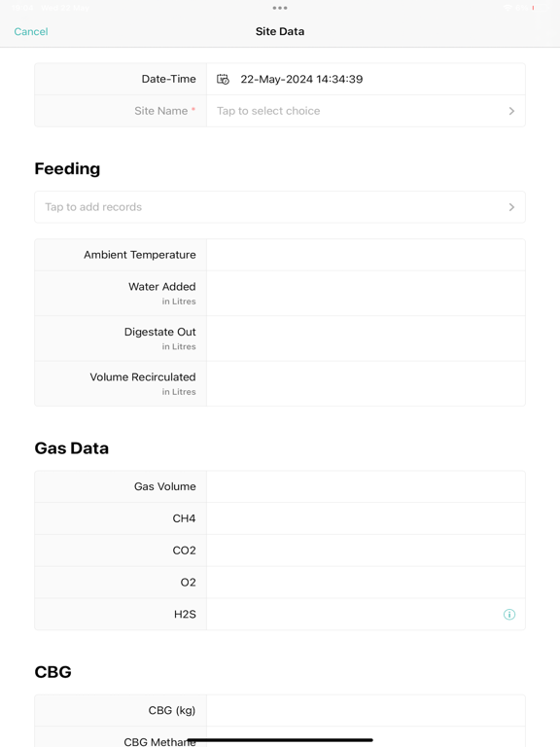Select the Water Added input field
The width and height of the screenshot is (560, 747).
[x=366, y=294]
